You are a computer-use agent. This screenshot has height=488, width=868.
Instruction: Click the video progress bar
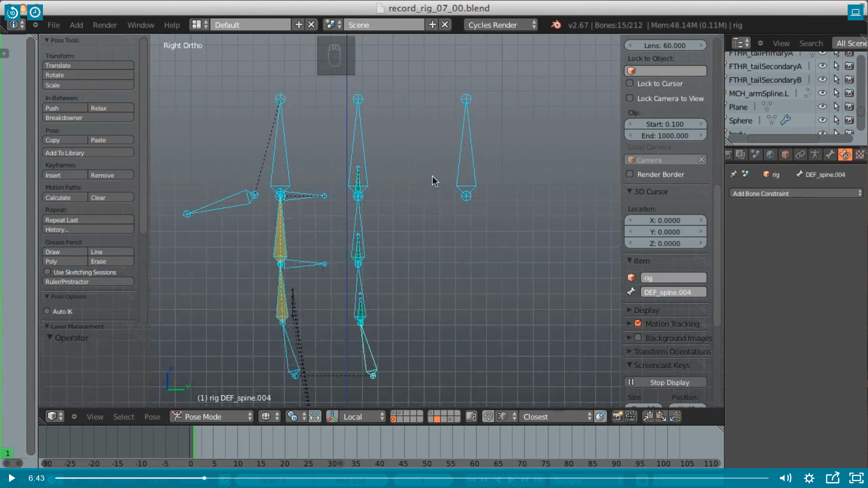click(407, 478)
